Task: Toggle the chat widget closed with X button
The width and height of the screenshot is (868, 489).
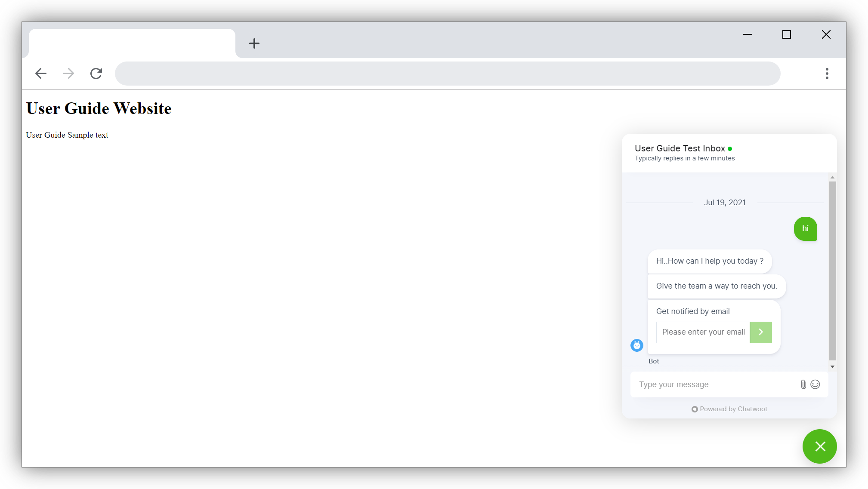Action: (x=820, y=446)
